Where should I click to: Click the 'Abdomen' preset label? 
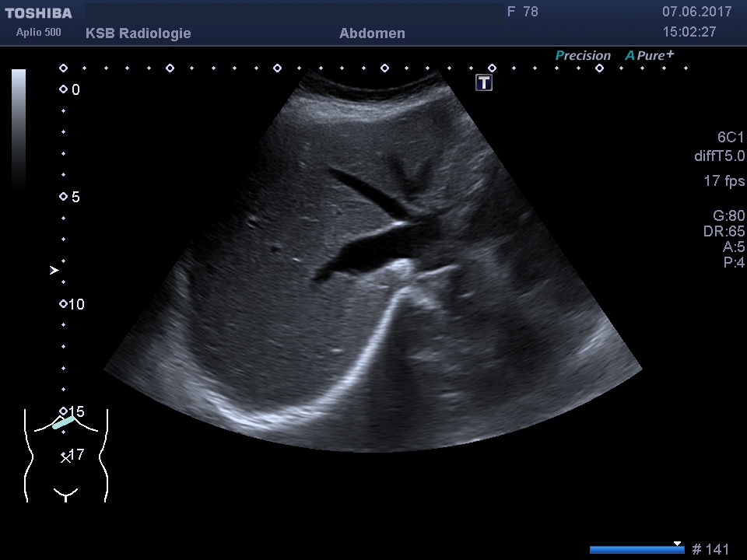pyautogui.click(x=372, y=33)
